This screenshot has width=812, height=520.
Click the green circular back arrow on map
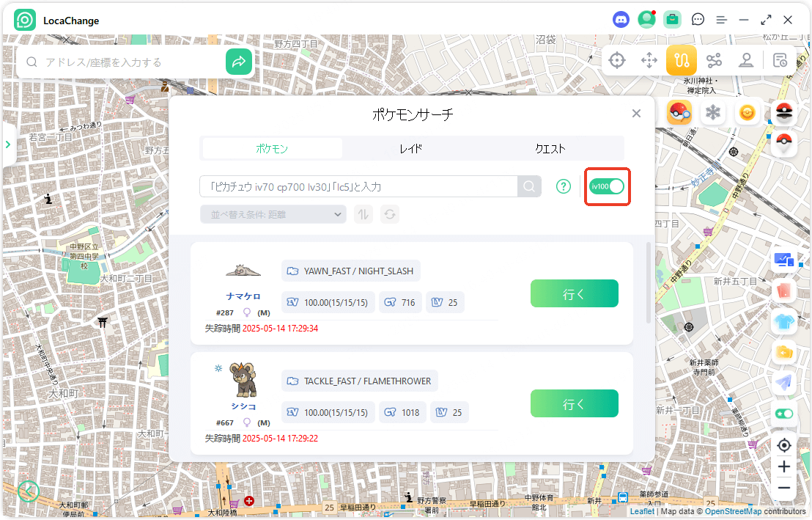(x=29, y=491)
